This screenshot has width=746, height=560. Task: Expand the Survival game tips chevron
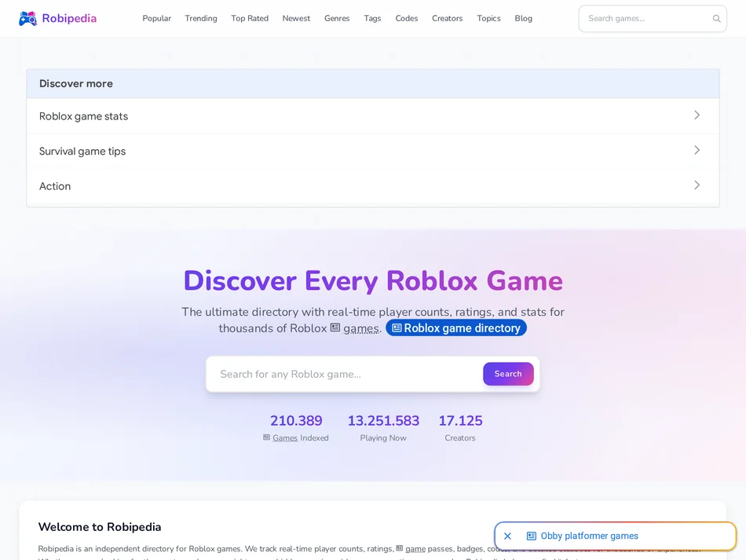[697, 150]
